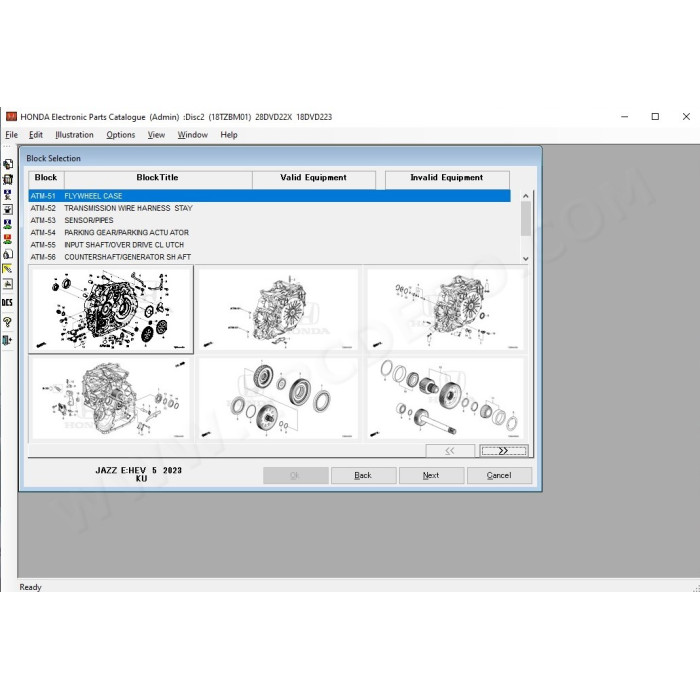Click the Ready status bar text

tap(30, 588)
